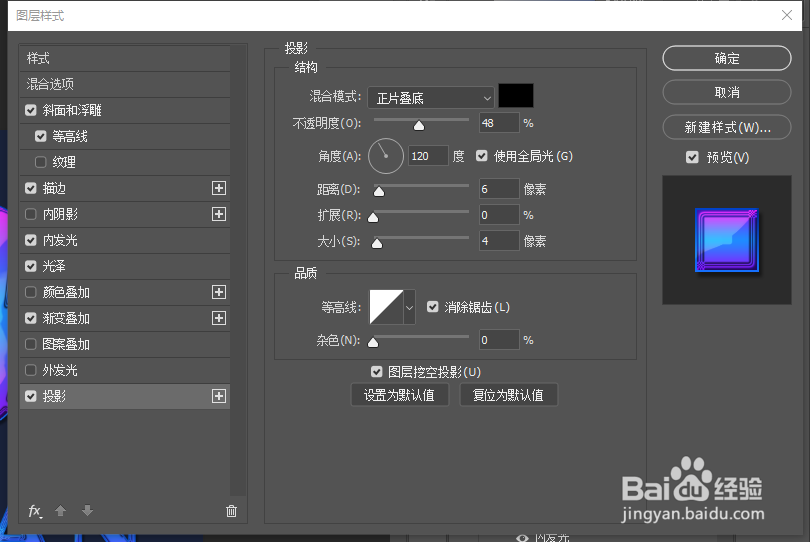The width and height of the screenshot is (810, 542).
Task: Click the 距离 slider handle
Action: click(379, 192)
